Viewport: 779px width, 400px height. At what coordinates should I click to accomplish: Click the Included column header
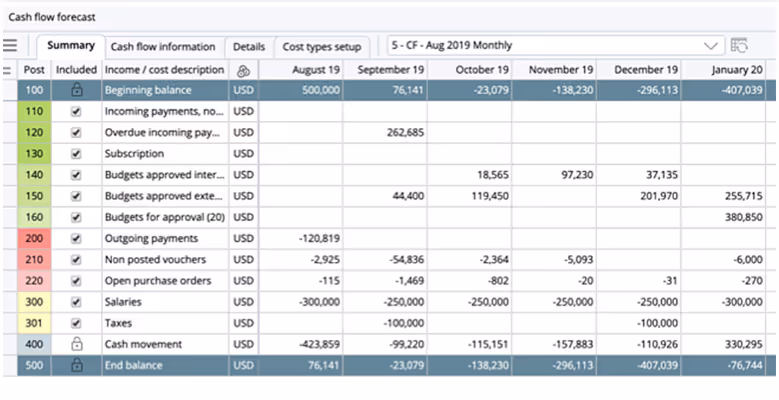[76, 70]
